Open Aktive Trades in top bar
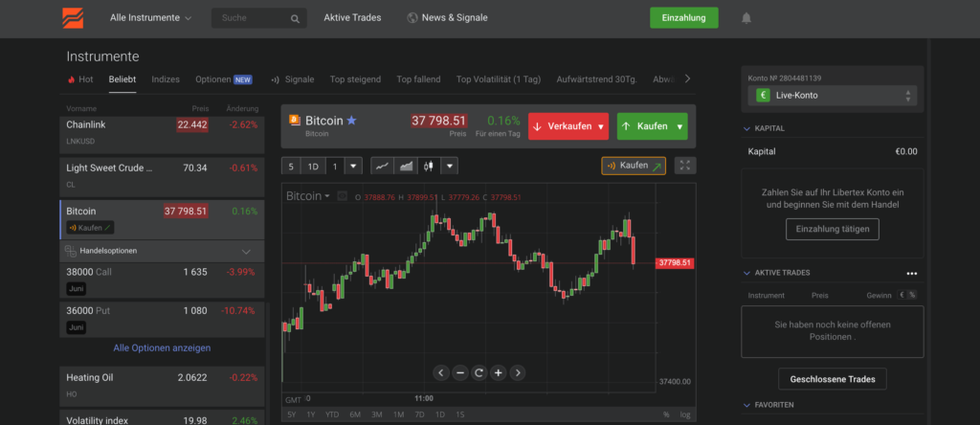Viewport: 980px width, 425px height. 352,18
